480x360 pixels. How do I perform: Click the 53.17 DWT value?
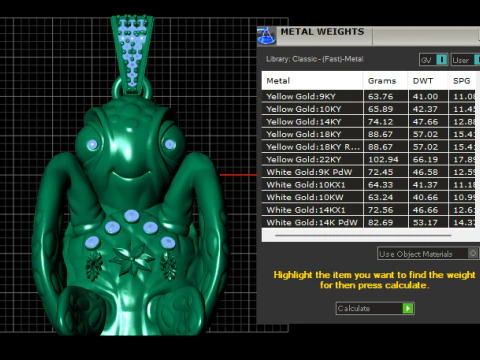[425, 222]
